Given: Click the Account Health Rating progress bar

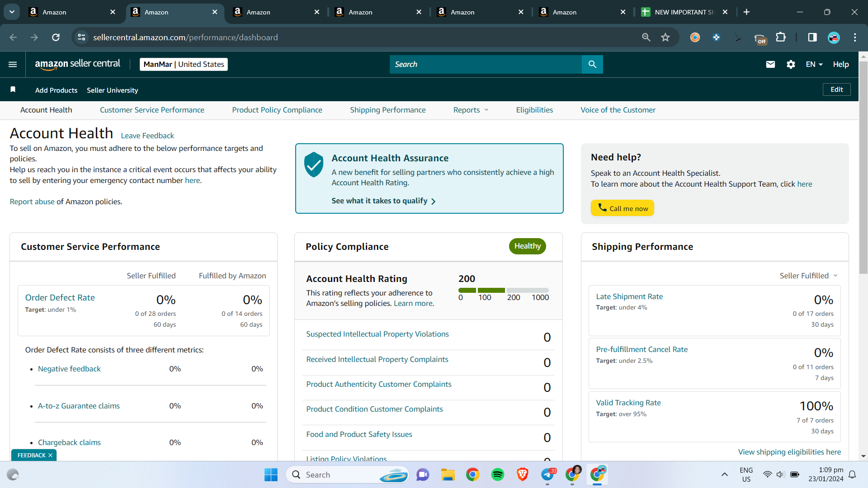Looking at the screenshot, I should click(504, 290).
